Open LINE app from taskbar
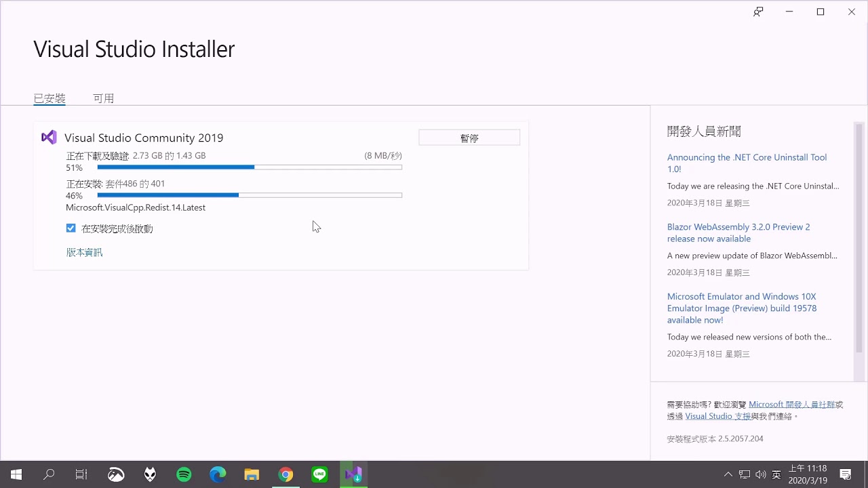Screen dimensions: 868x488 coord(319,474)
